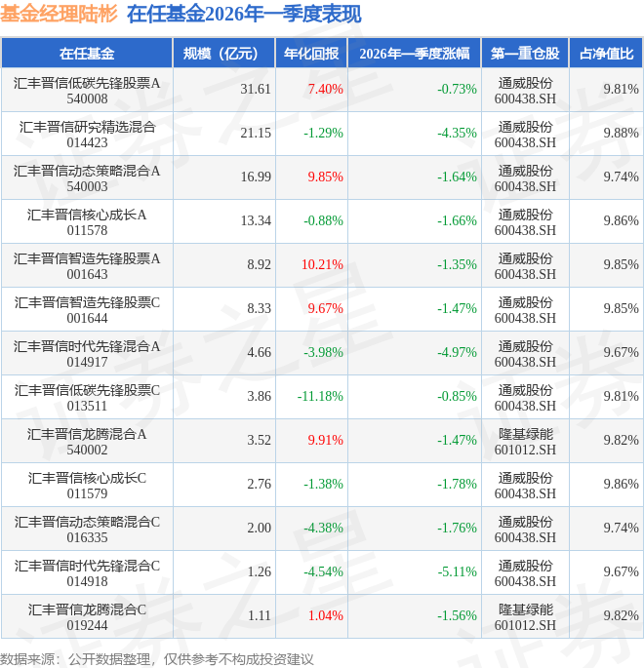The height and width of the screenshot is (668, 644).
Task: Open fund 汇丰晋信时代先锋混合A 014917
Action: [x=87, y=354]
